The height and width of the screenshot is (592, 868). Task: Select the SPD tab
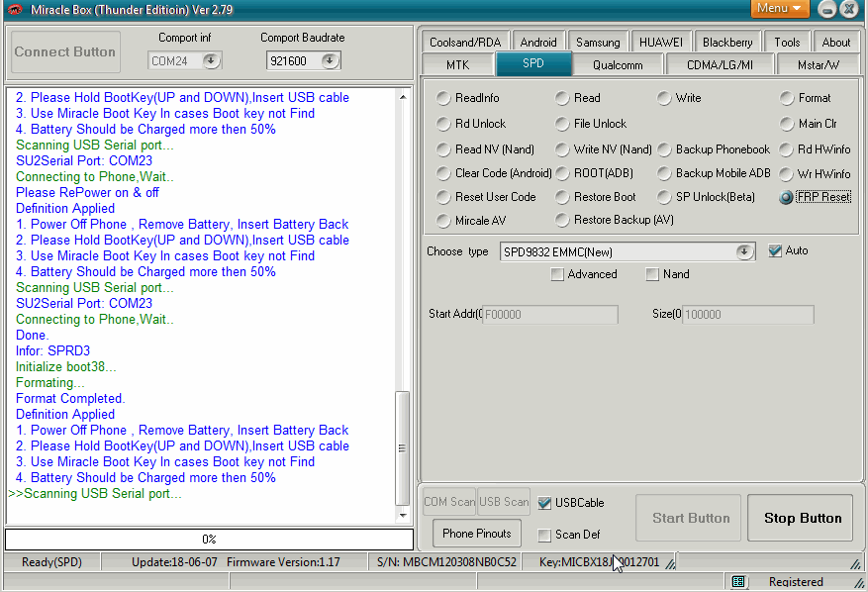533,63
